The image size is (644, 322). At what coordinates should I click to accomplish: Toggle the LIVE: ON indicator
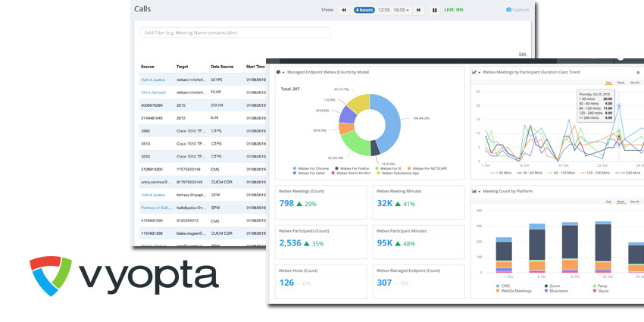[x=453, y=10]
